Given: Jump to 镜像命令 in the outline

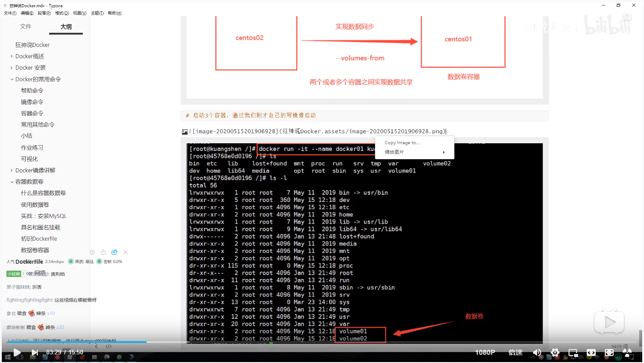Looking at the screenshot, I should (x=32, y=102).
